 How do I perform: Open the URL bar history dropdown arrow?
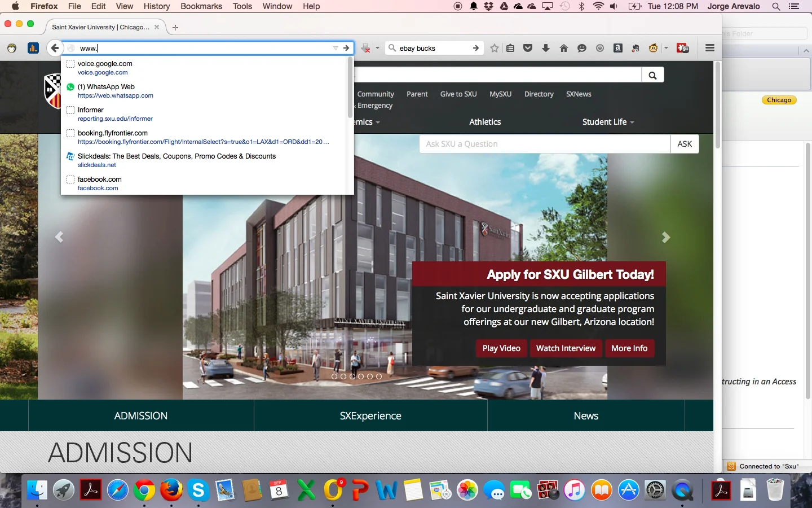[336, 48]
